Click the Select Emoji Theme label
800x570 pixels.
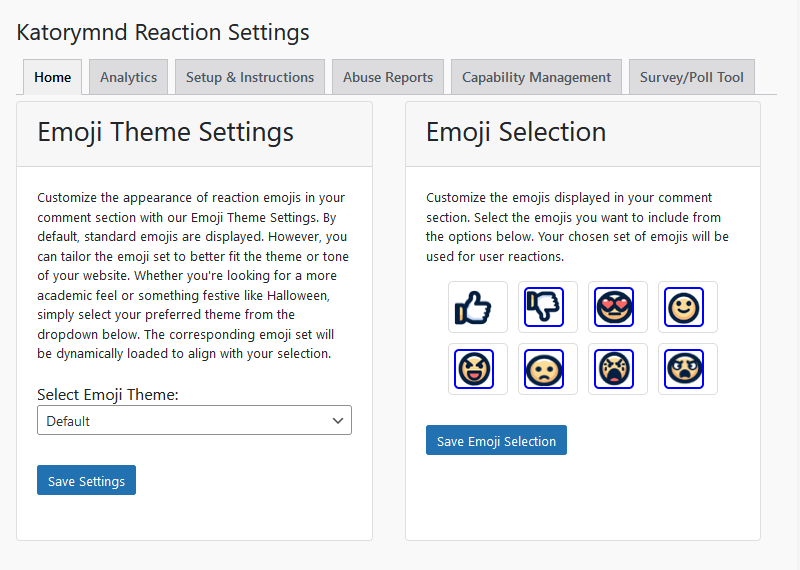tap(108, 394)
